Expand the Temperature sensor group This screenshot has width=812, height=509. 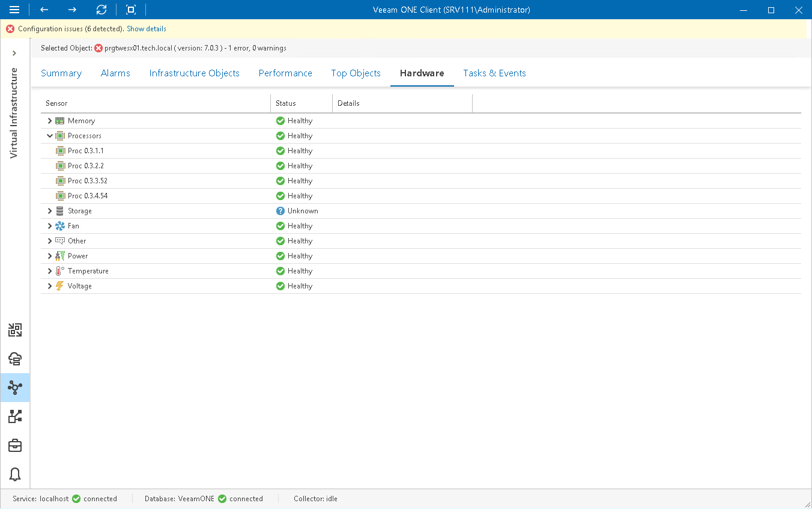point(50,271)
